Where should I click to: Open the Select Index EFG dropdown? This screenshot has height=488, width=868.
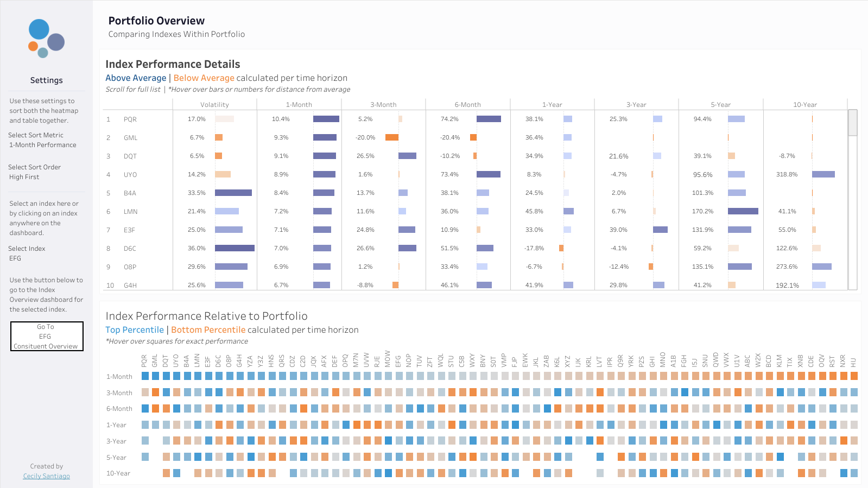point(27,253)
